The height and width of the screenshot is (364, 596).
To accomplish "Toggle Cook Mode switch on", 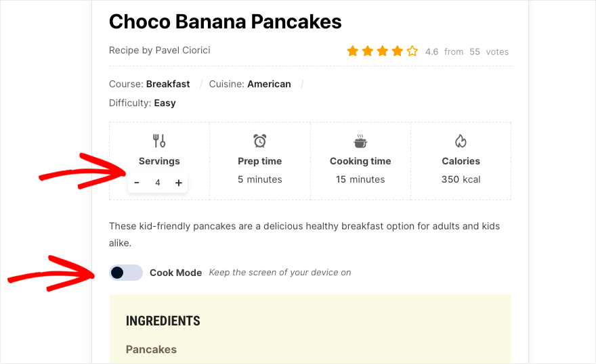I will [126, 273].
